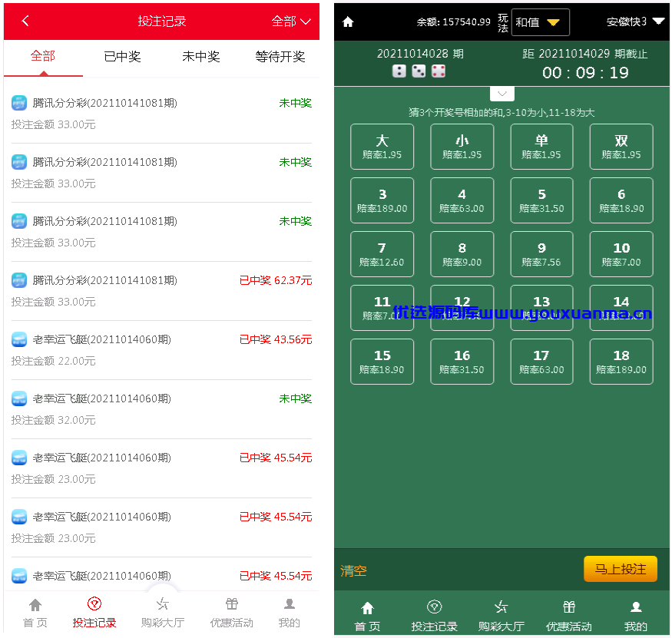The width and height of the screenshot is (672, 638).
Task: Choose sum 17 bet tile
Action: click(x=541, y=362)
